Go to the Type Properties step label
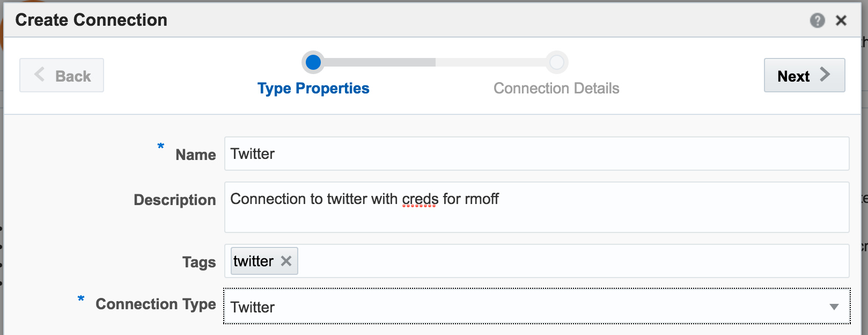868x335 pixels. click(313, 88)
